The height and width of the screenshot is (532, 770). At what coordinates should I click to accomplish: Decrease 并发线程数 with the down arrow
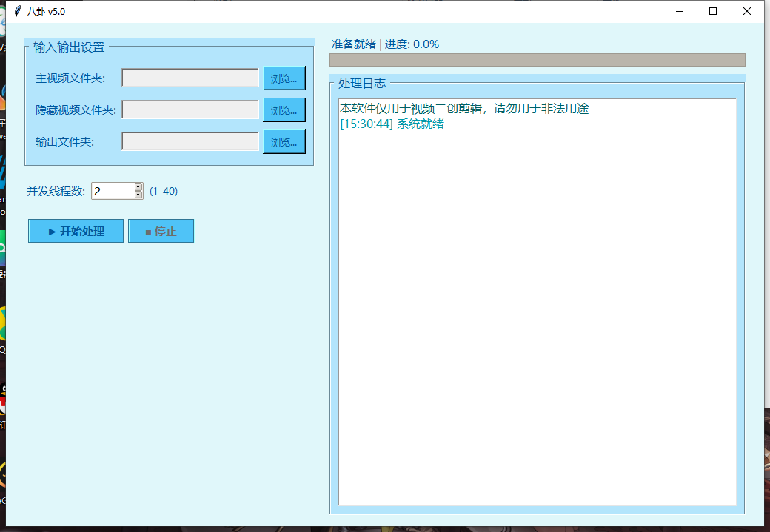(138, 195)
